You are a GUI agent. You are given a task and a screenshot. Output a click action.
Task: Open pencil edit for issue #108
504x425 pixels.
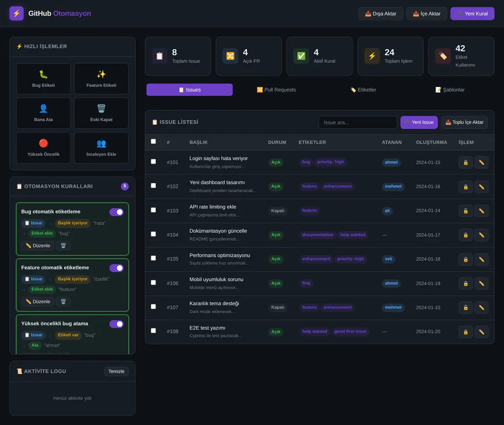(x=481, y=332)
